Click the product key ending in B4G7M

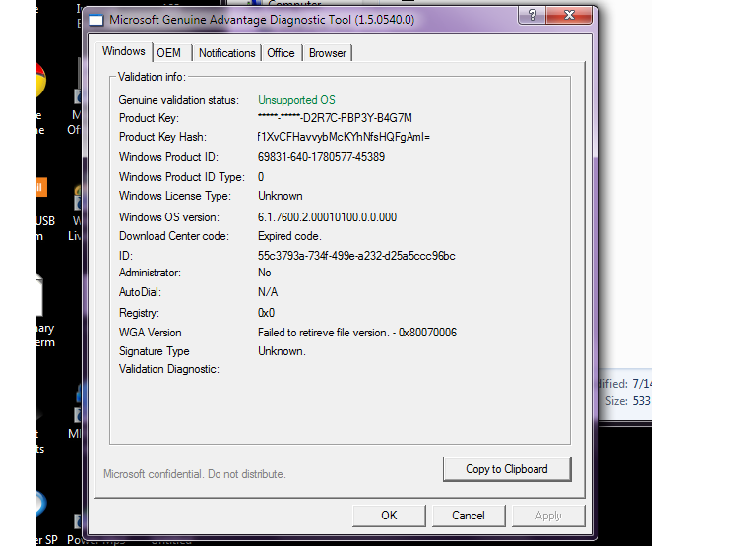pos(335,118)
